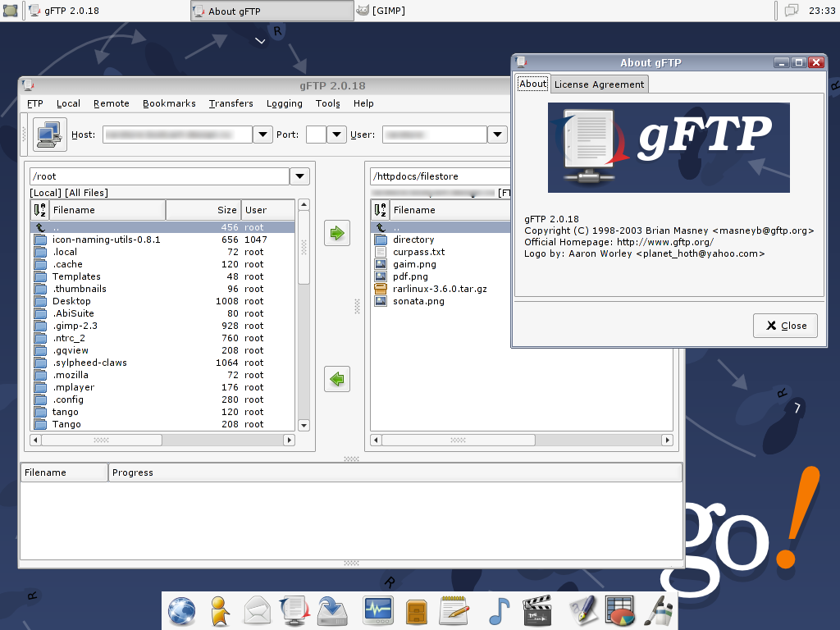Open the mail envelope dock icon
The height and width of the screenshot is (630, 840).
click(x=257, y=611)
